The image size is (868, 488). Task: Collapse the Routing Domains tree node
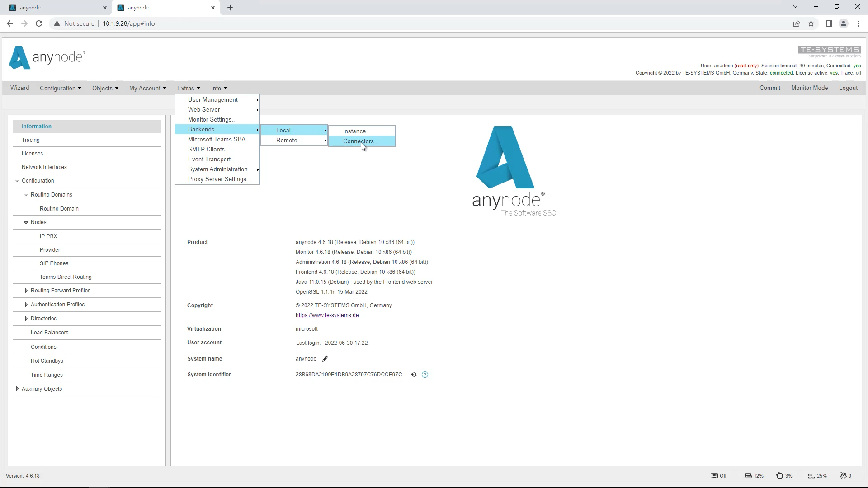point(26,195)
